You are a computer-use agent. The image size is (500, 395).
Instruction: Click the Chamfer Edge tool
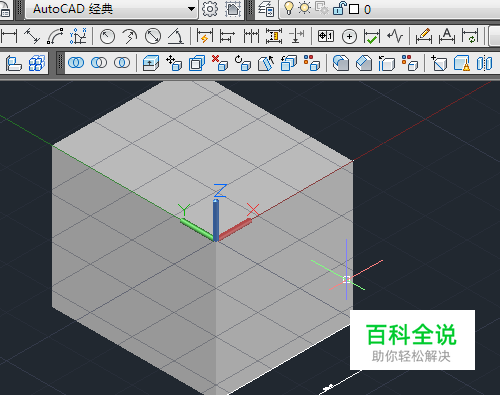[x=364, y=63]
